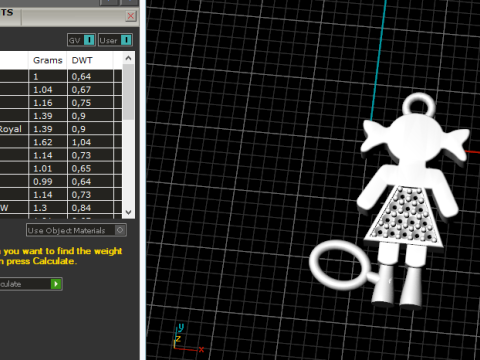Click the XYZ axis indicator in viewport

click(188, 337)
